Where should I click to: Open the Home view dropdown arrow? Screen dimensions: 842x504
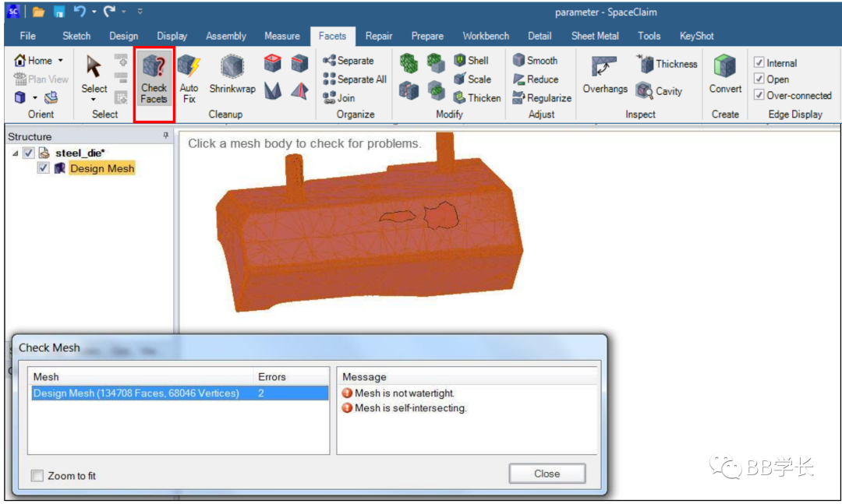click(x=61, y=61)
